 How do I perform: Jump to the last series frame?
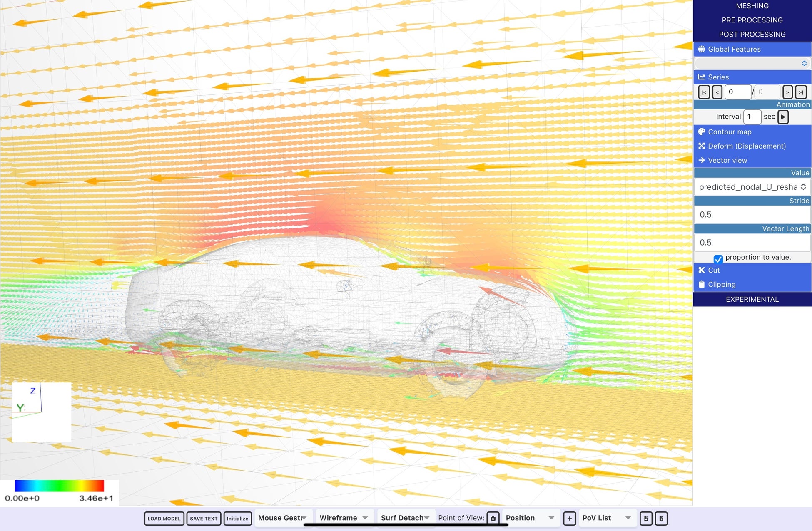coord(801,92)
